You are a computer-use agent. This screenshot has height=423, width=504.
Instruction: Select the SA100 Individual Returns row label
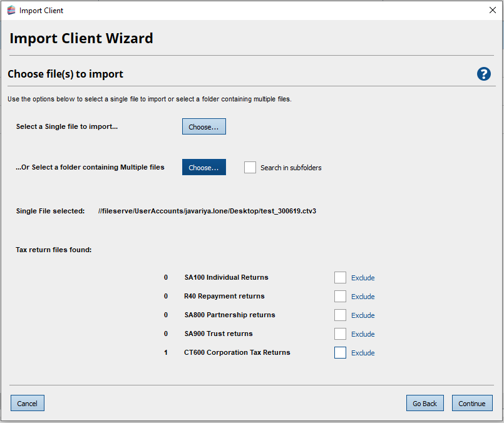[226, 277]
